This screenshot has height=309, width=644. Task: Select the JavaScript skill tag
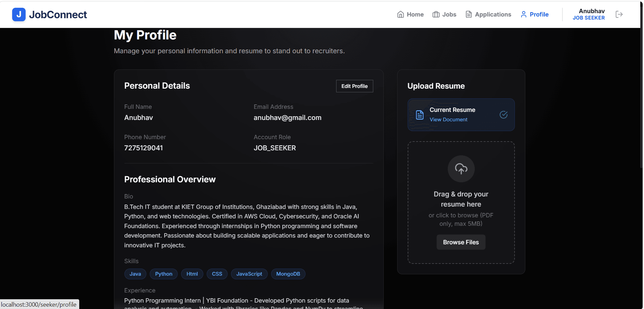pyautogui.click(x=249, y=274)
